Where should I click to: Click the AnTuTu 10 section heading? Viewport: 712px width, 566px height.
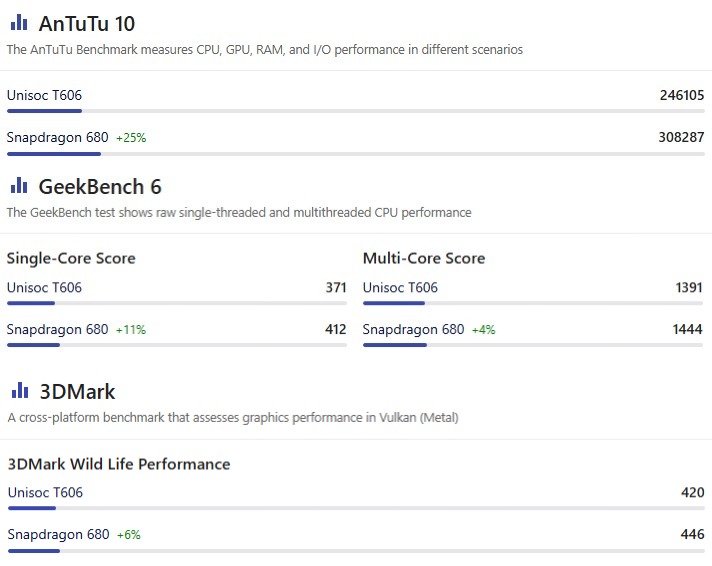pyautogui.click(x=86, y=23)
